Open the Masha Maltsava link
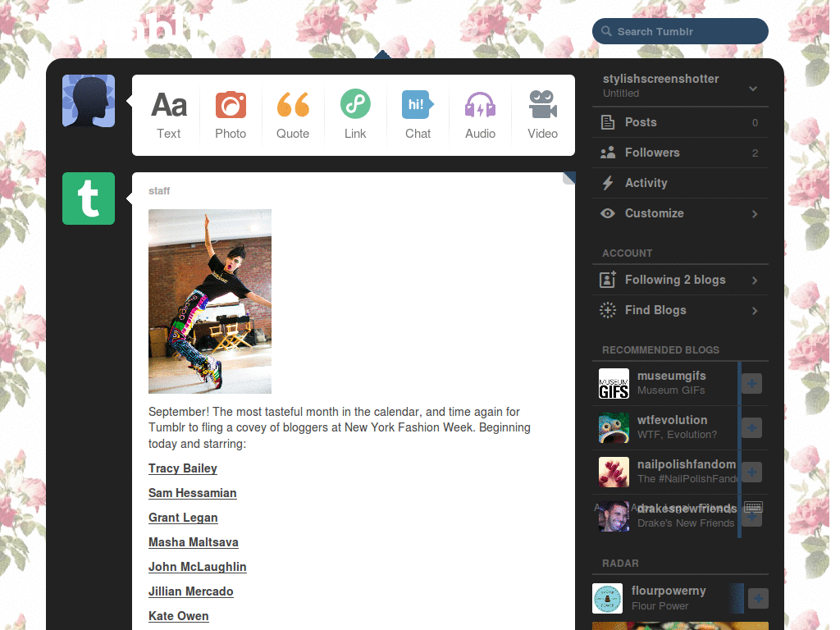The width and height of the screenshot is (840, 630). pos(194,542)
